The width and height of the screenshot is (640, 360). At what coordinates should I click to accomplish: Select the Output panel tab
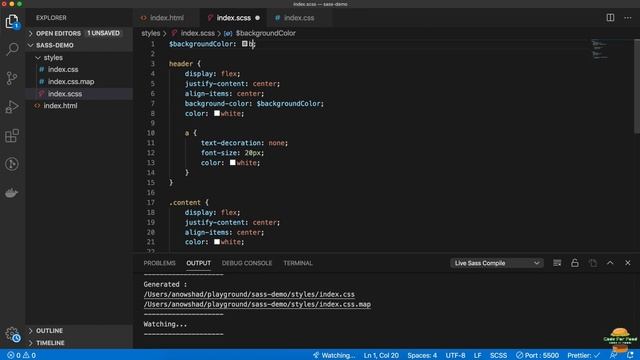[x=199, y=263]
